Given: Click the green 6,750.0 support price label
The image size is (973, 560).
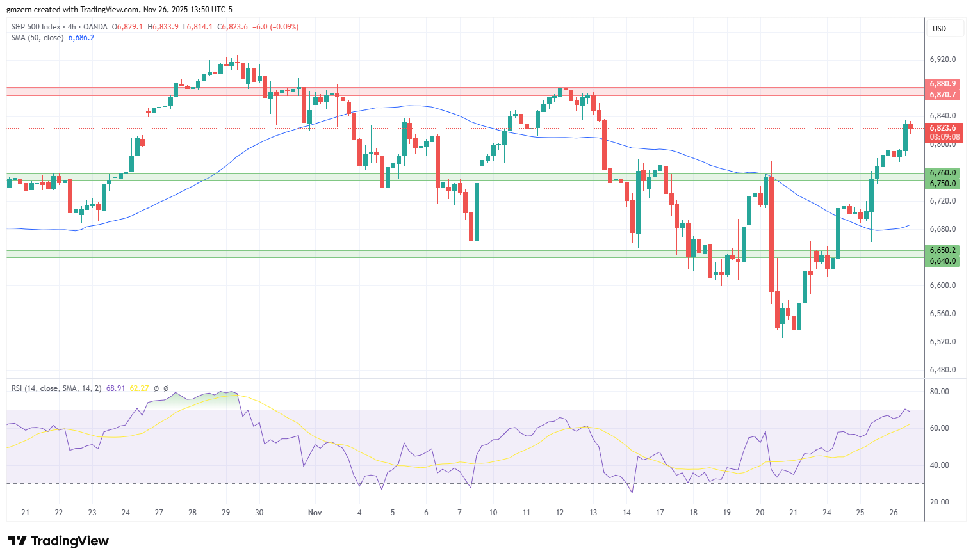Looking at the screenshot, I should tap(943, 184).
